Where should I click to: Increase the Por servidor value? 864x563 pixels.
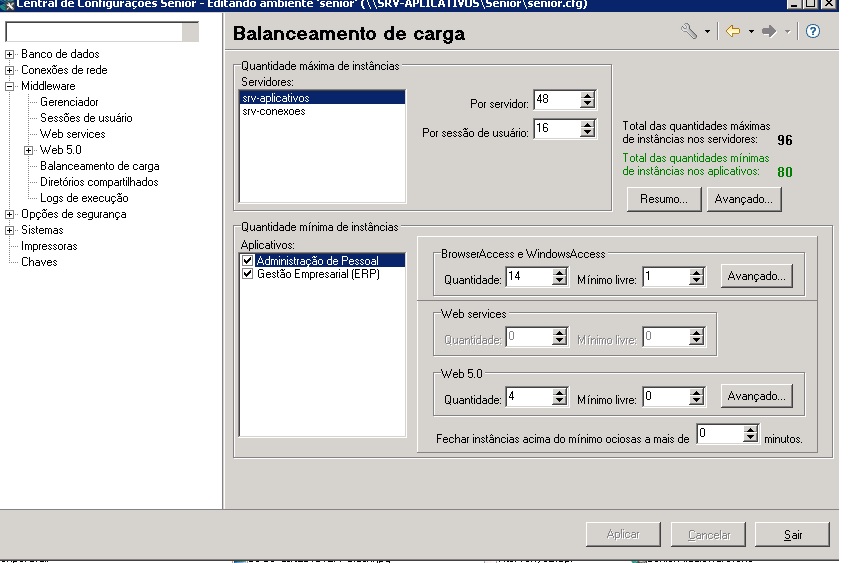click(588, 95)
